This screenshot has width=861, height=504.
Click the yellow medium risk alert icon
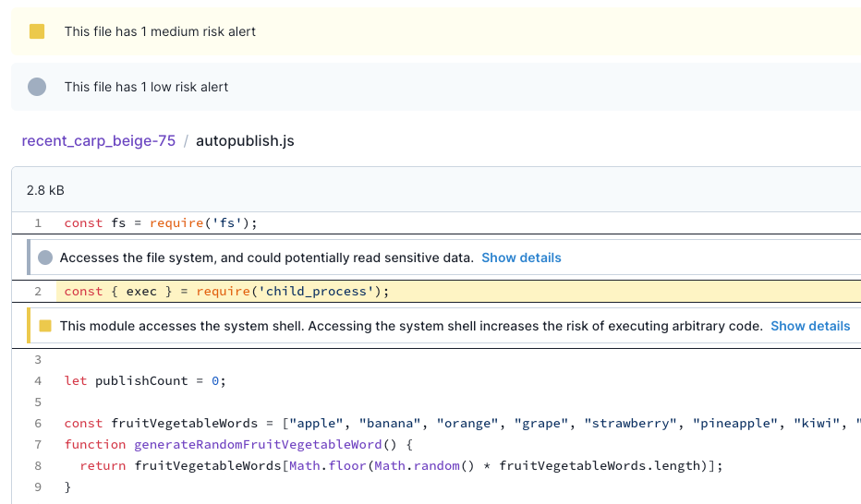[37, 31]
